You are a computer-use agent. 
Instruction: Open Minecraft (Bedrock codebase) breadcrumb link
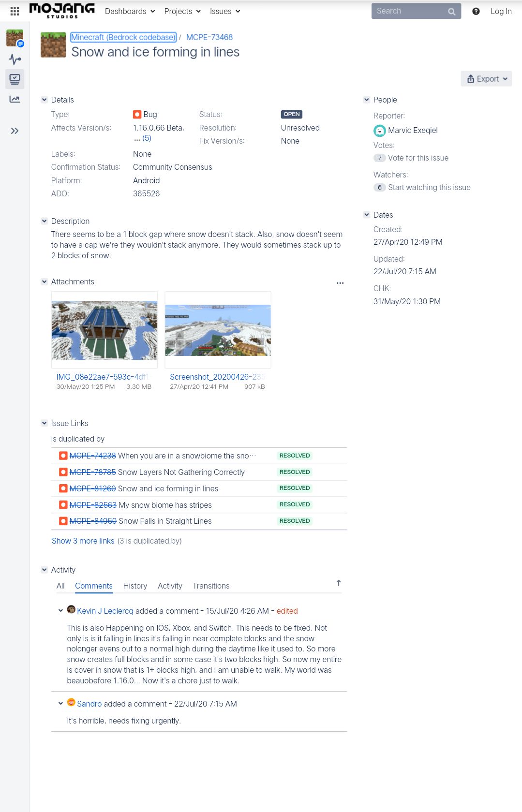[x=123, y=37]
